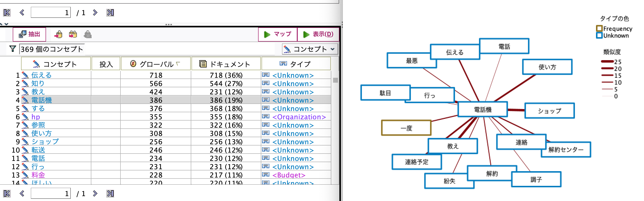This screenshot has height=201, width=644.
Task: Click the type icon in 料金 row
Action: click(265, 175)
